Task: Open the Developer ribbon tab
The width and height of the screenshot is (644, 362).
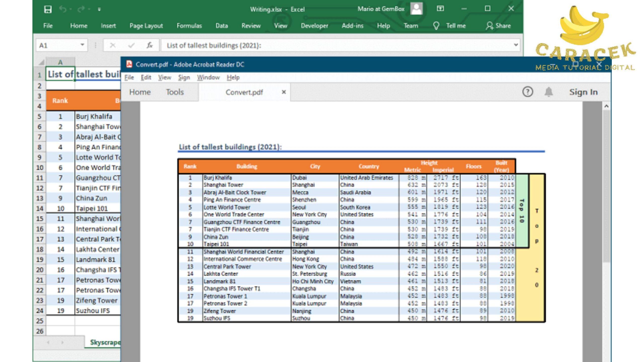Action: click(x=314, y=26)
